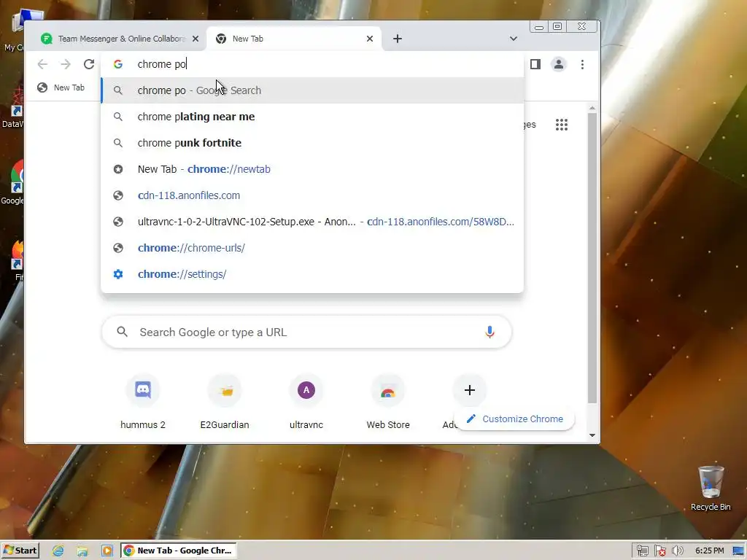Close the Team Messenger tab
Screen dimensions: 747x560
tap(196, 39)
